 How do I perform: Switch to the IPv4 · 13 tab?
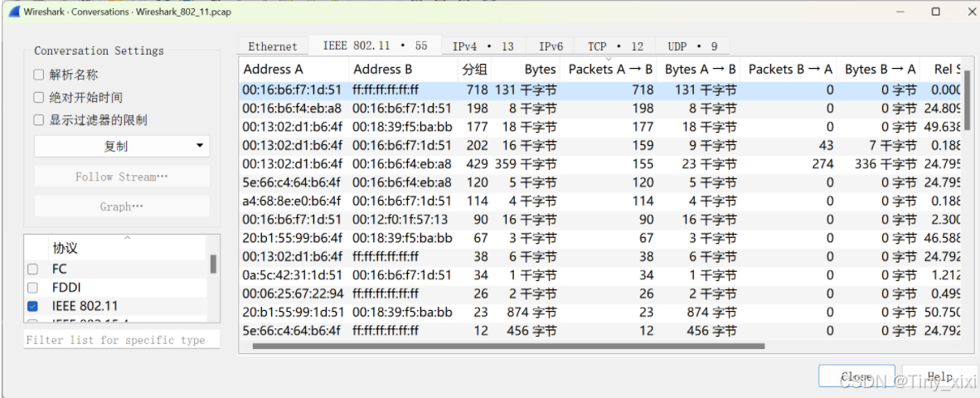coord(483,46)
